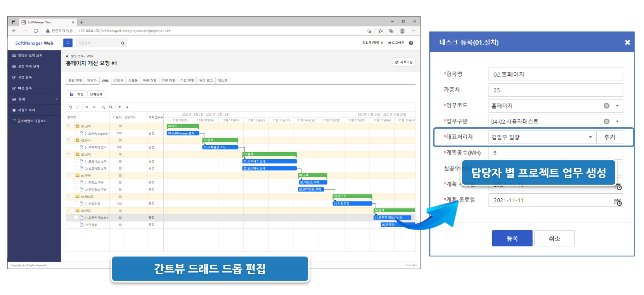644x295 pixels.
Task: Check the box for 01.설치 row
Action: [73, 126]
